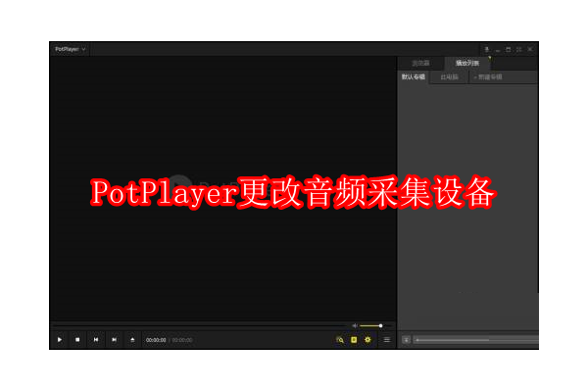The height and width of the screenshot is (392, 588).
Task: Toggle fullscreen from the title bar
Action: [519, 49]
